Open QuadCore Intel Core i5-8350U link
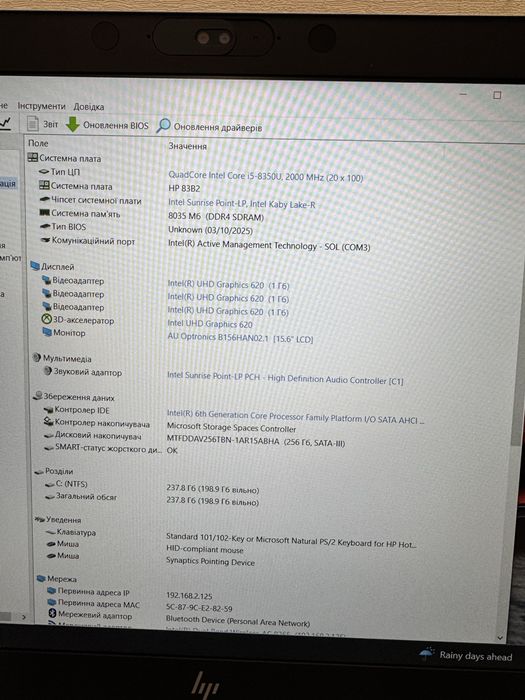 click(x=265, y=177)
